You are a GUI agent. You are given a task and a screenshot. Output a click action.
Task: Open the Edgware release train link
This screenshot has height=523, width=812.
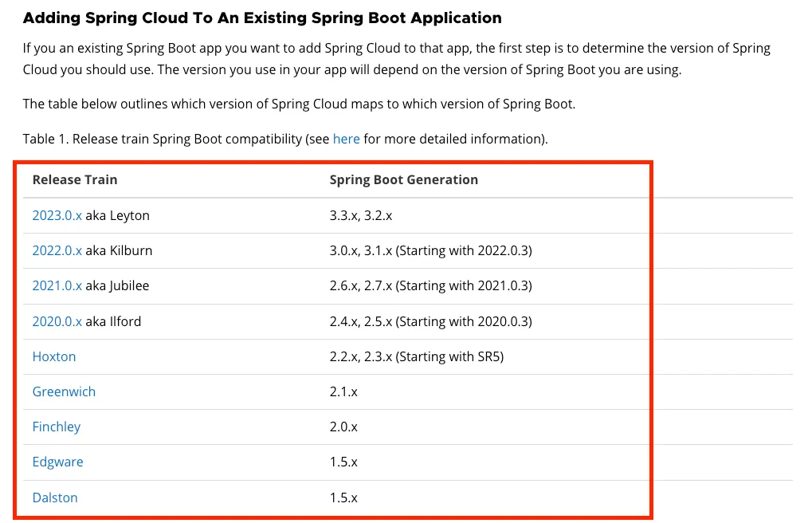point(57,462)
